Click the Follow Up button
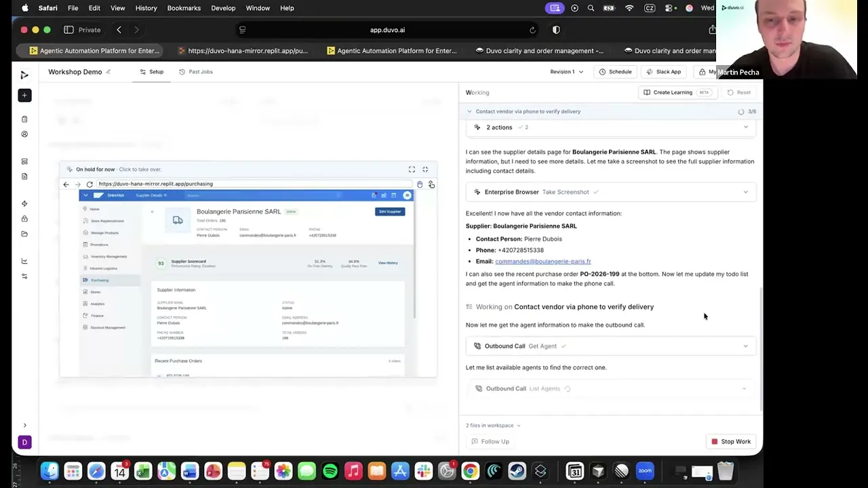This screenshot has height=488, width=868. (490, 441)
